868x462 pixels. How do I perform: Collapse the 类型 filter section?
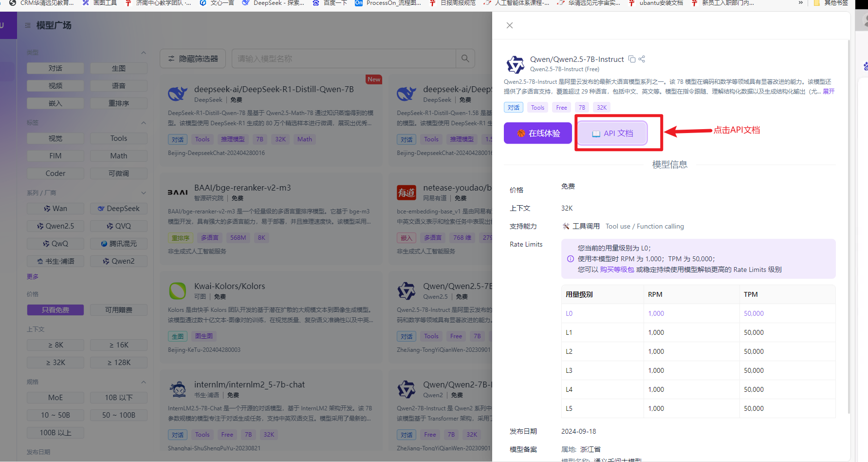coord(143,53)
